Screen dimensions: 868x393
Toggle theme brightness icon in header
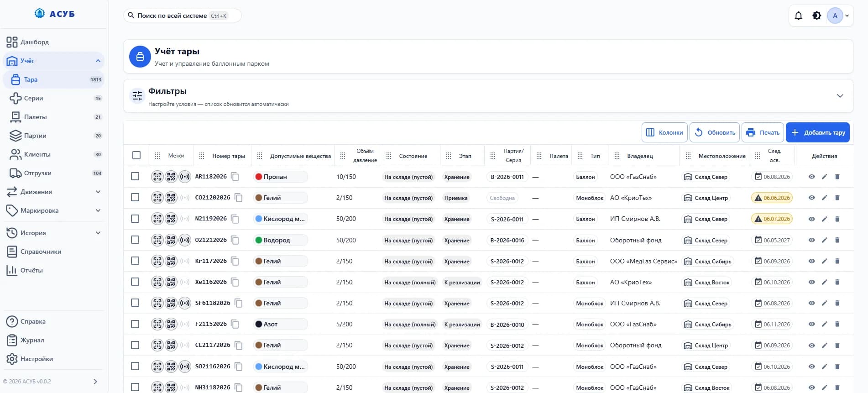[x=816, y=16]
